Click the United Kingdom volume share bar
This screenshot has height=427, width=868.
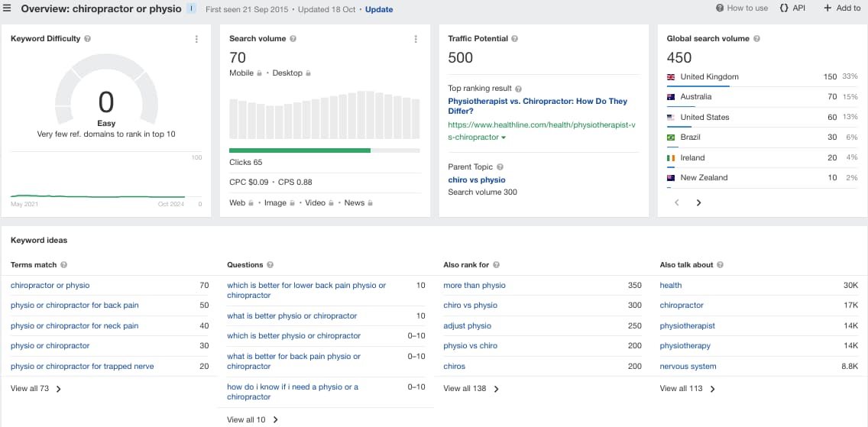(698, 86)
